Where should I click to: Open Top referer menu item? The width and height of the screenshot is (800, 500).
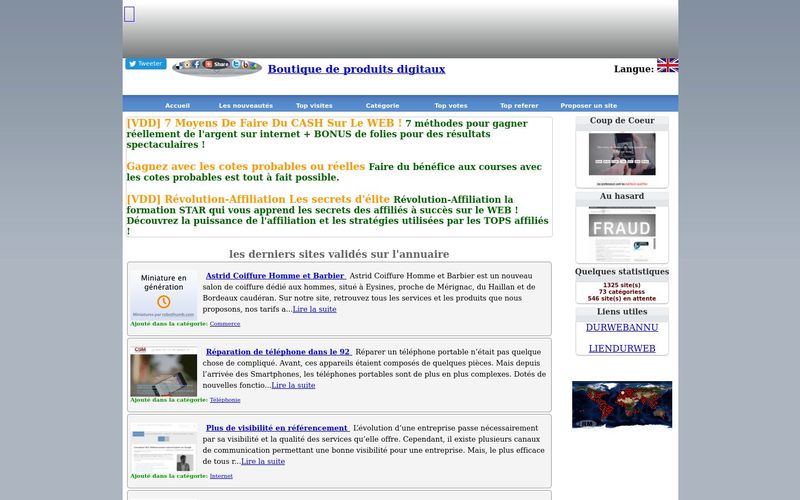pyautogui.click(x=519, y=106)
